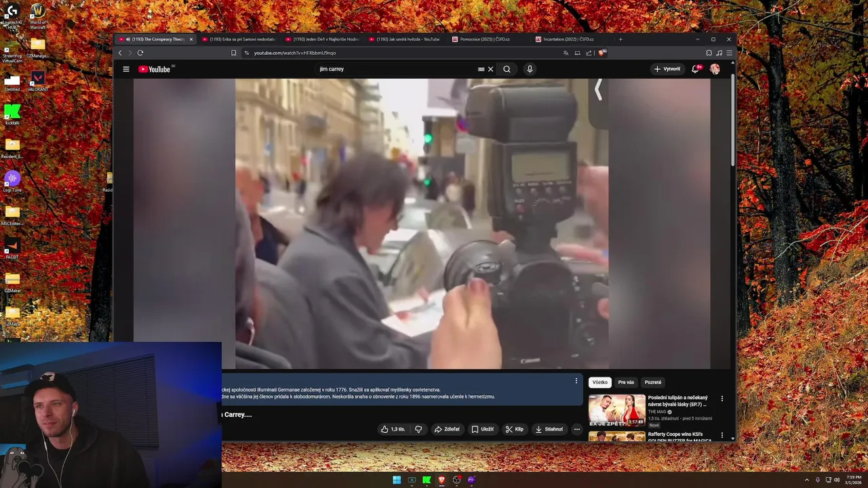The height and width of the screenshot is (488, 868).
Task: Close The Conspiracy Theory tab
Action: click(191, 39)
